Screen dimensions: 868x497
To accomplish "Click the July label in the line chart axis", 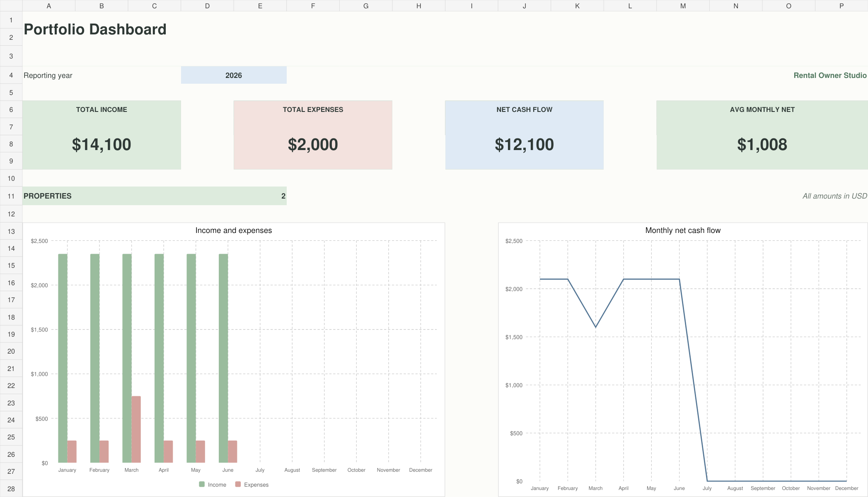I will (707, 488).
